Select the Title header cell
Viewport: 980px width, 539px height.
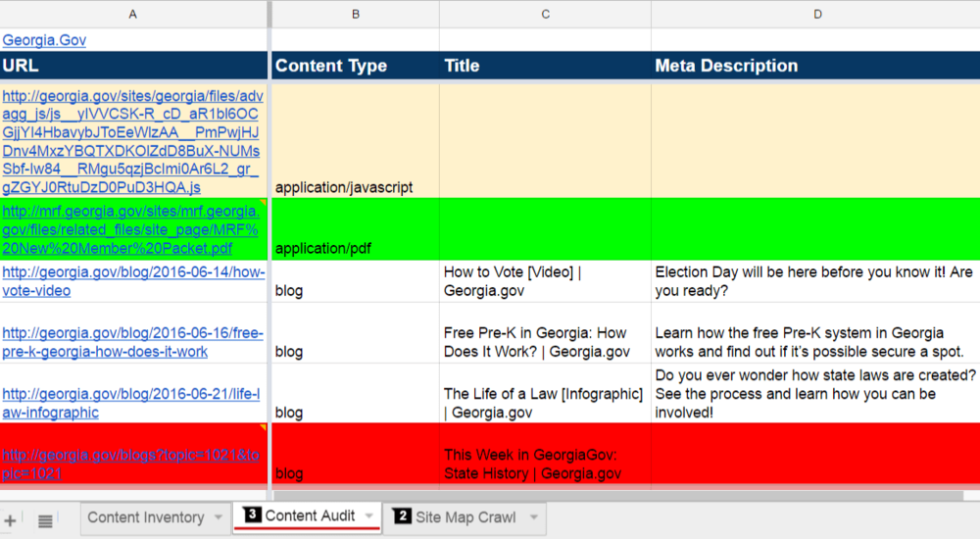545,66
